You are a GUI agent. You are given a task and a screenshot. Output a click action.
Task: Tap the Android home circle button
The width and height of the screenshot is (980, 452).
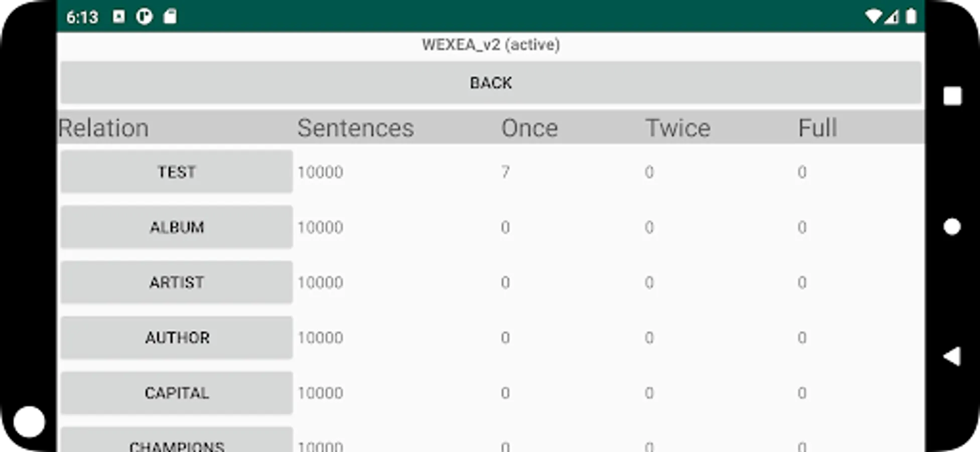(952, 227)
